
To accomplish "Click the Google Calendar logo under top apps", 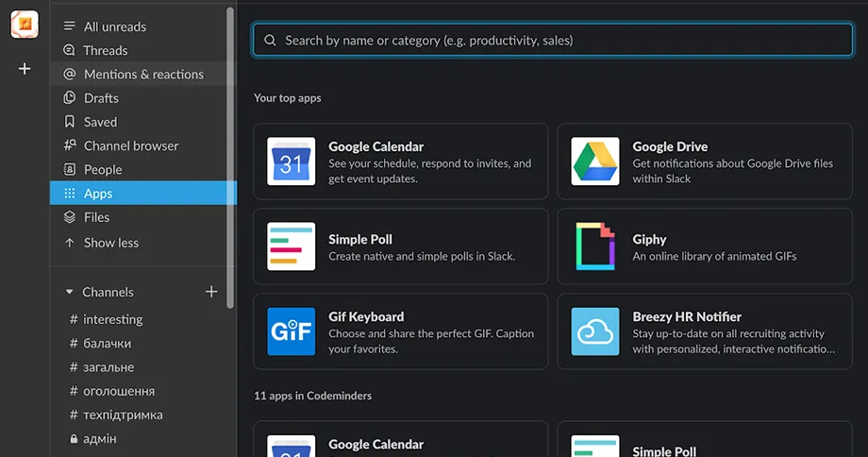I will pyautogui.click(x=292, y=161).
